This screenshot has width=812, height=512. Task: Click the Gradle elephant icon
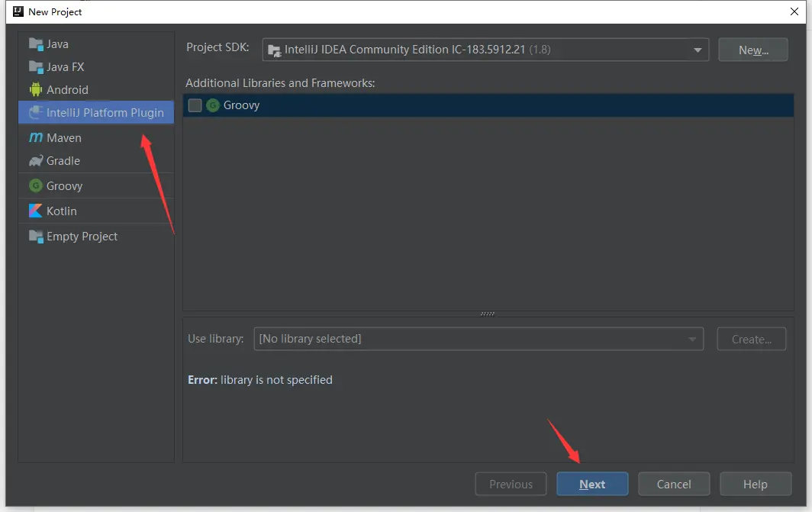36,161
